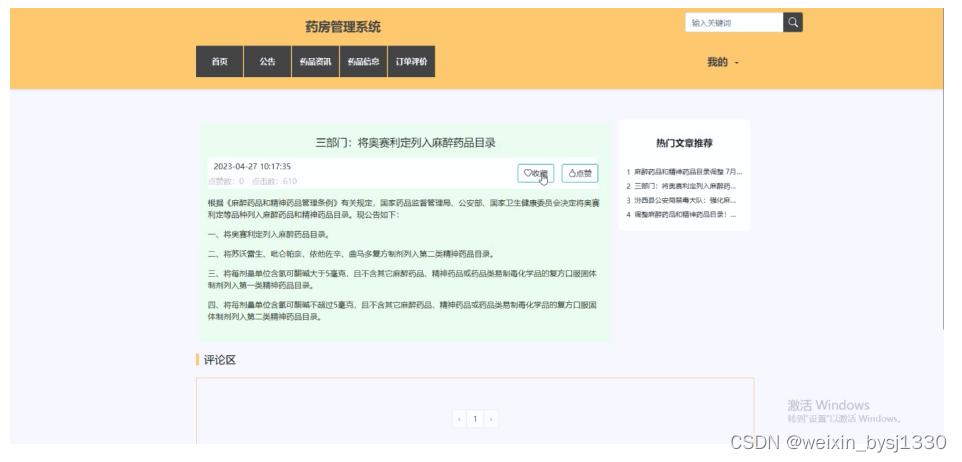Click the 点击数：610 counter text
962x462 pixels.
pos(274,181)
